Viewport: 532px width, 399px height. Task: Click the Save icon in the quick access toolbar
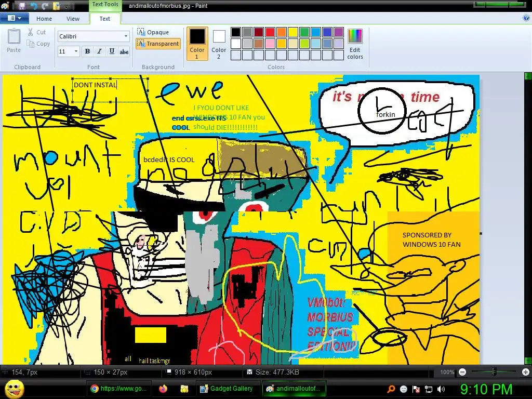tap(22, 6)
